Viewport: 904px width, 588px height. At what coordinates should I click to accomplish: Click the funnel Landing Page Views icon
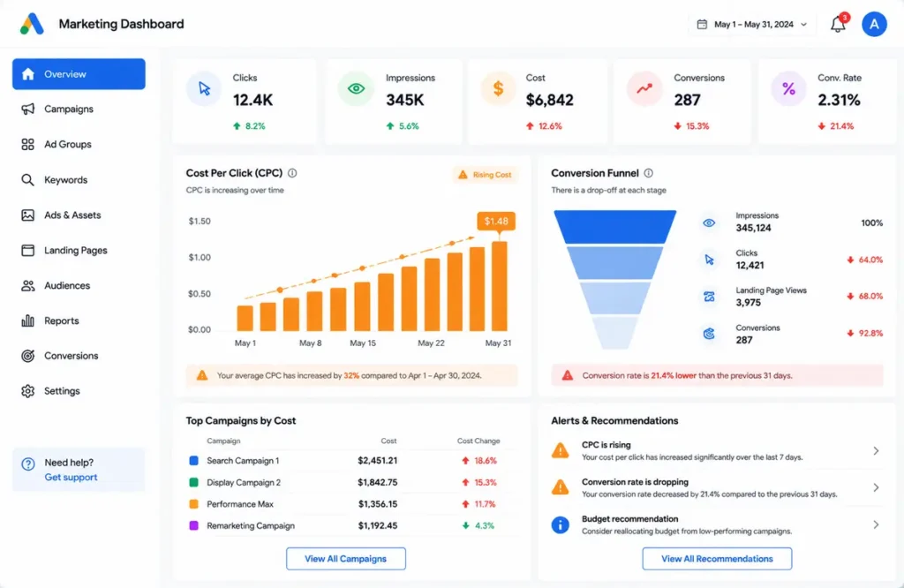coord(709,297)
